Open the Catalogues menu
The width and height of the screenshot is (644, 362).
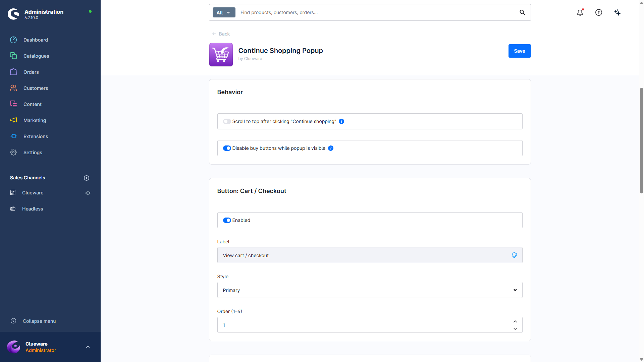coord(36,56)
